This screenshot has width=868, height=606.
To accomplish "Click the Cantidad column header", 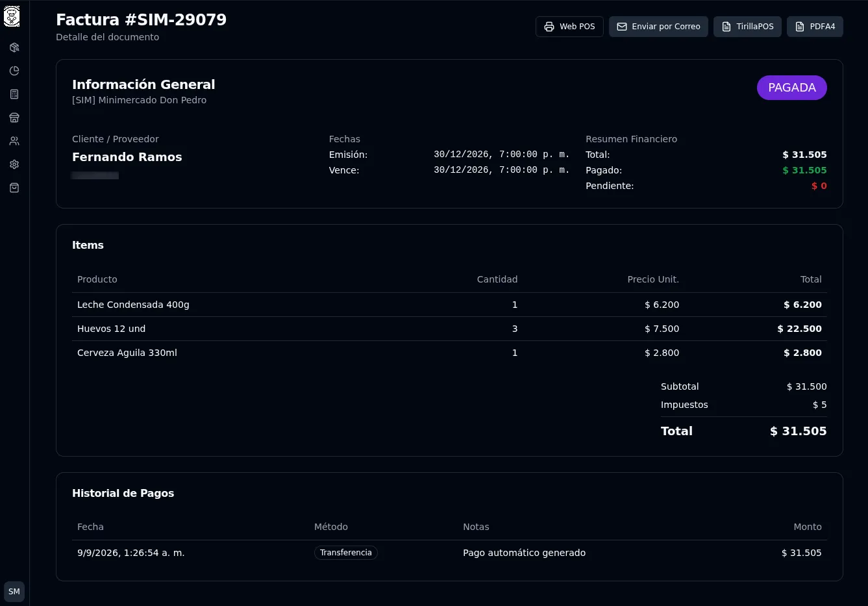I will pyautogui.click(x=497, y=279).
